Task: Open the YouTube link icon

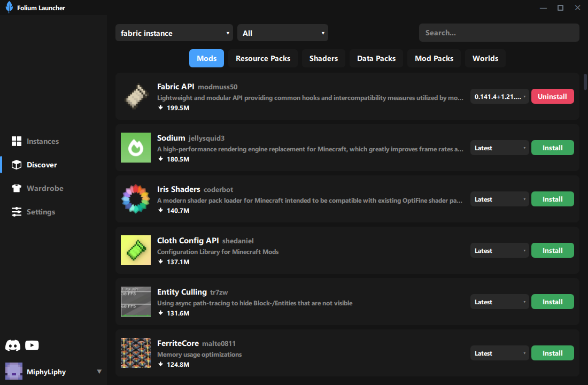Action: [32, 345]
